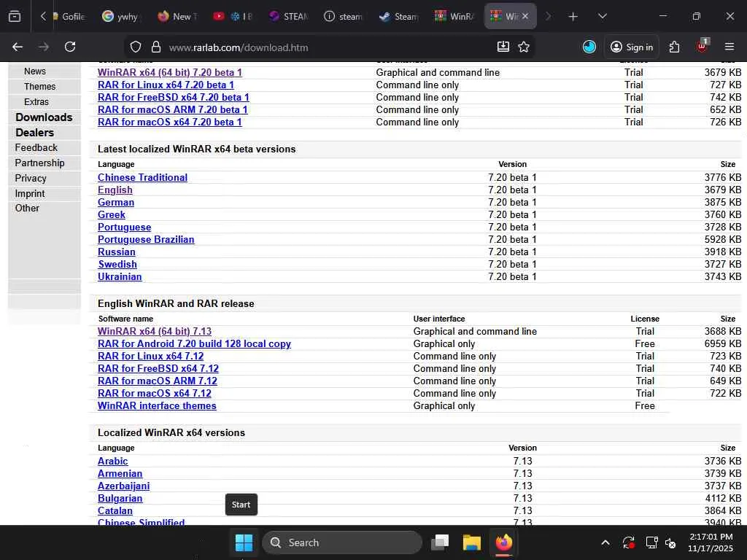Download RAR for Linux x64 7.12
Image resolution: width=747 pixels, height=560 pixels.
[150, 356]
